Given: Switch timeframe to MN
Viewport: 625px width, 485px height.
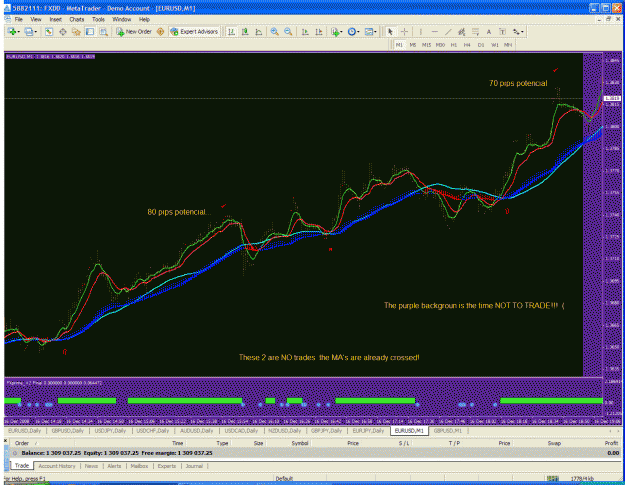Looking at the screenshot, I should [x=508, y=45].
